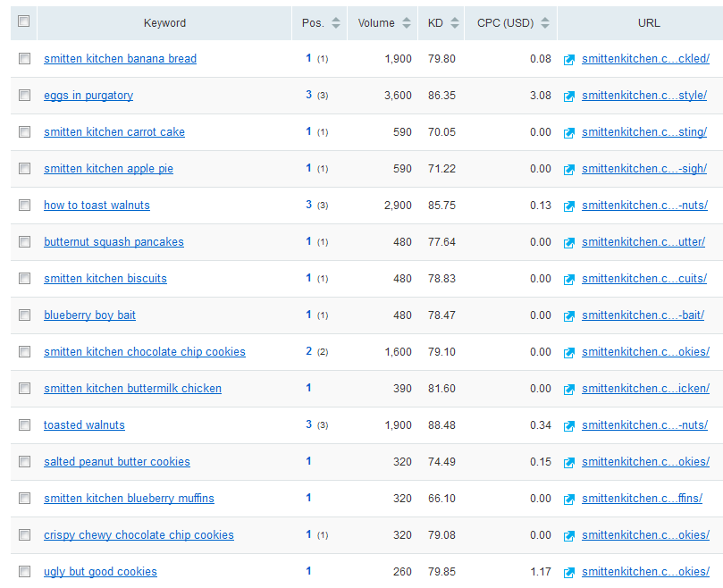Open external link icon for eggs in purgatory row

click(x=569, y=97)
